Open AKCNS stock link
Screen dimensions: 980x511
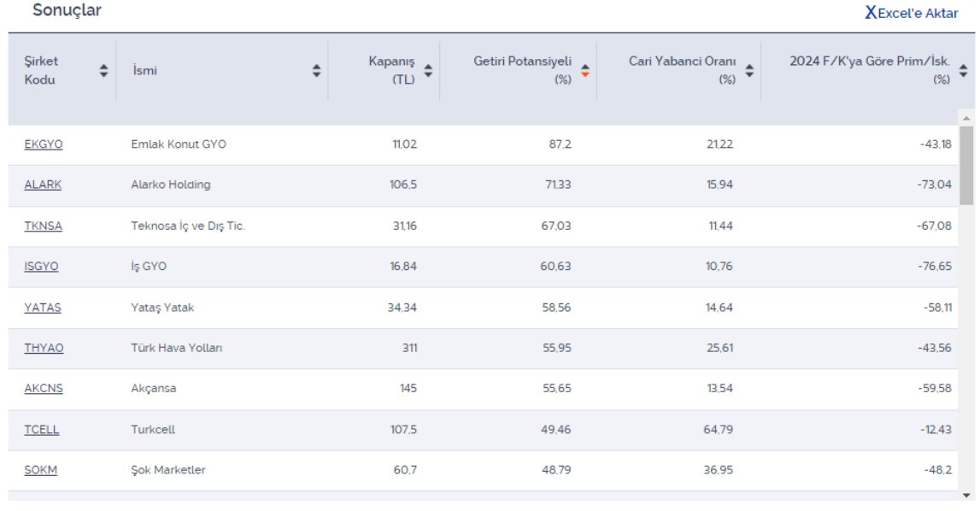click(43, 388)
